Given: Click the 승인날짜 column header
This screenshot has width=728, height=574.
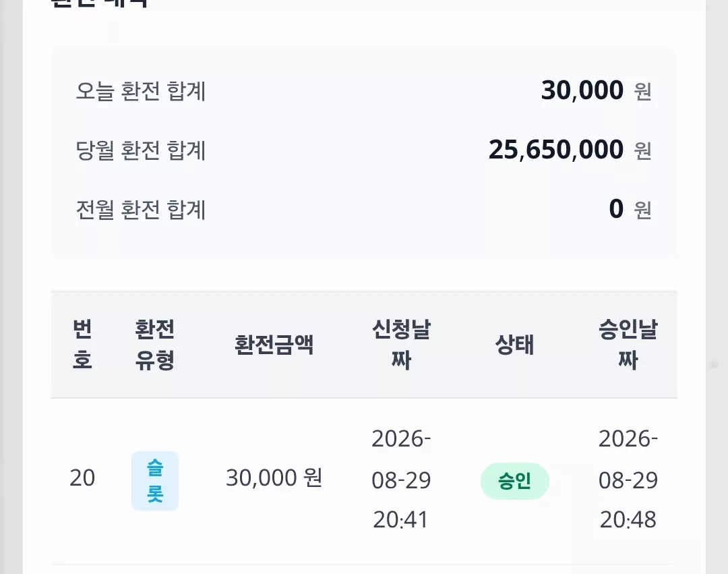Looking at the screenshot, I should tap(628, 344).
